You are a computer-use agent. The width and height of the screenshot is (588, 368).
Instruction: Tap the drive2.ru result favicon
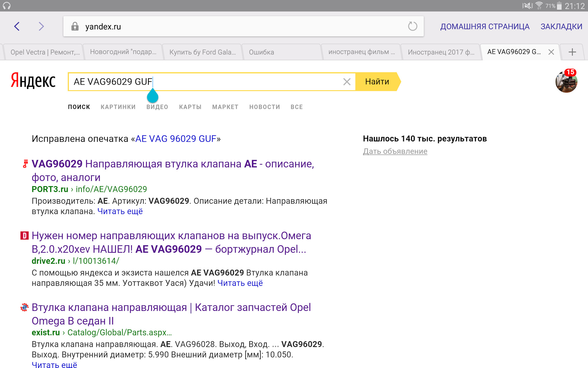(x=24, y=236)
